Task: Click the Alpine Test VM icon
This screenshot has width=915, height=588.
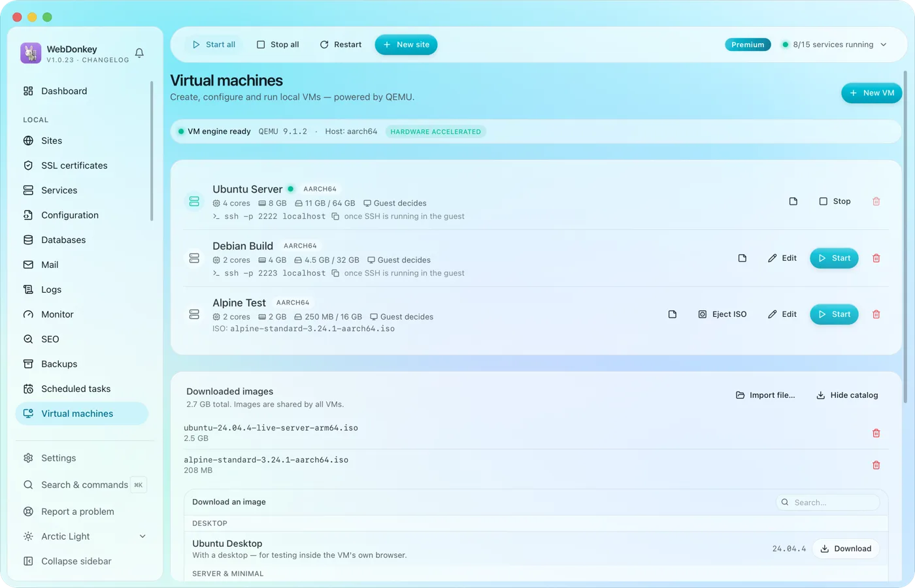Action: click(194, 314)
